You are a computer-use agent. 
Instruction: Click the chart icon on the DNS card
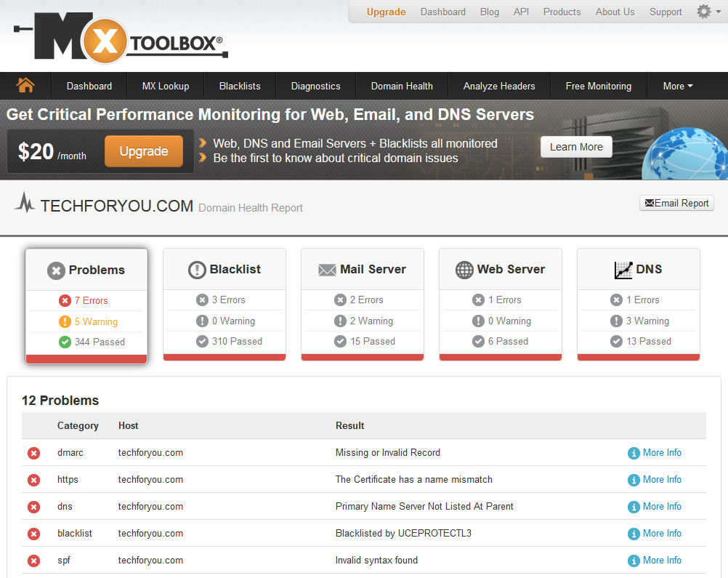(x=623, y=269)
